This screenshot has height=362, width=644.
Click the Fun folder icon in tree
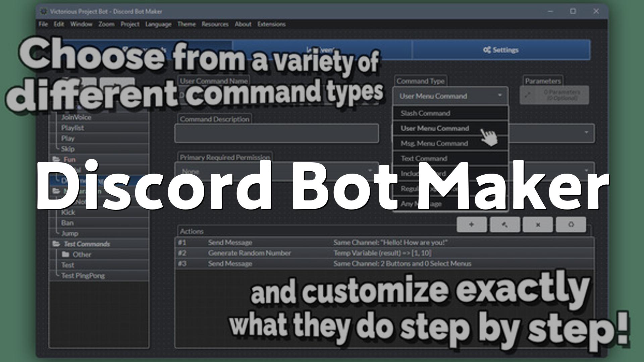pyautogui.click(x=56, y=159)
